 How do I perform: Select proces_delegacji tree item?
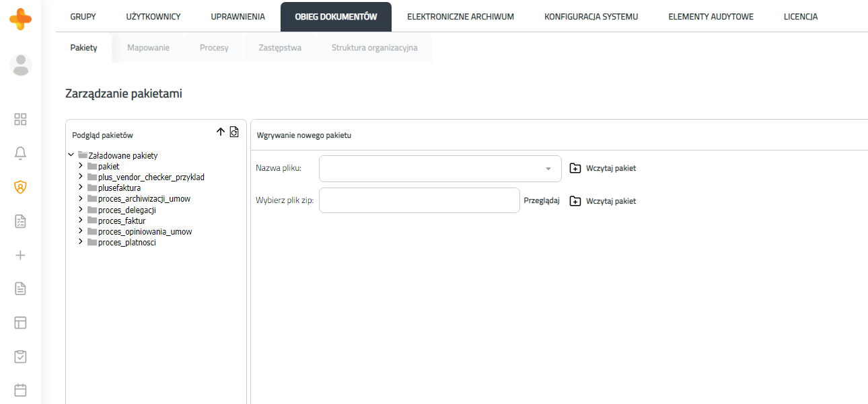click(127, 210)
